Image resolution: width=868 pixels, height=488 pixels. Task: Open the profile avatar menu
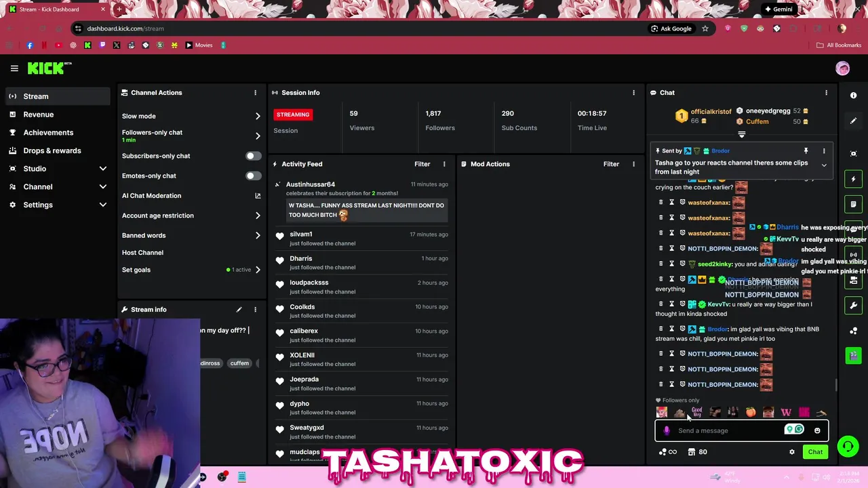point(842,68)
